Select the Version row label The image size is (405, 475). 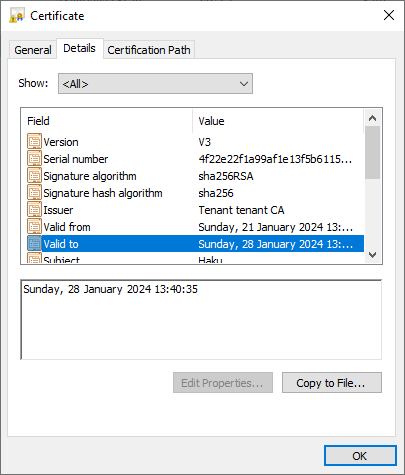[x=61, y=142]
